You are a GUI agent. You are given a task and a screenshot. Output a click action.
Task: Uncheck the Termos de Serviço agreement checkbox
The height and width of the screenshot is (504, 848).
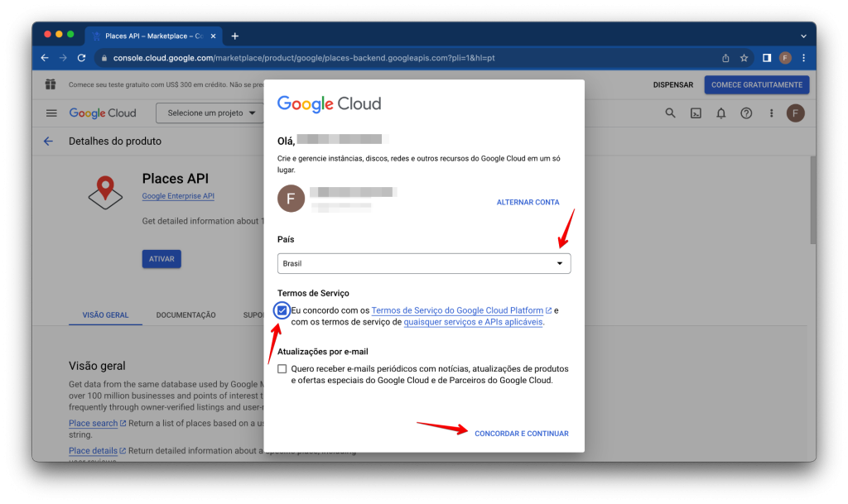tap(282, 310)
